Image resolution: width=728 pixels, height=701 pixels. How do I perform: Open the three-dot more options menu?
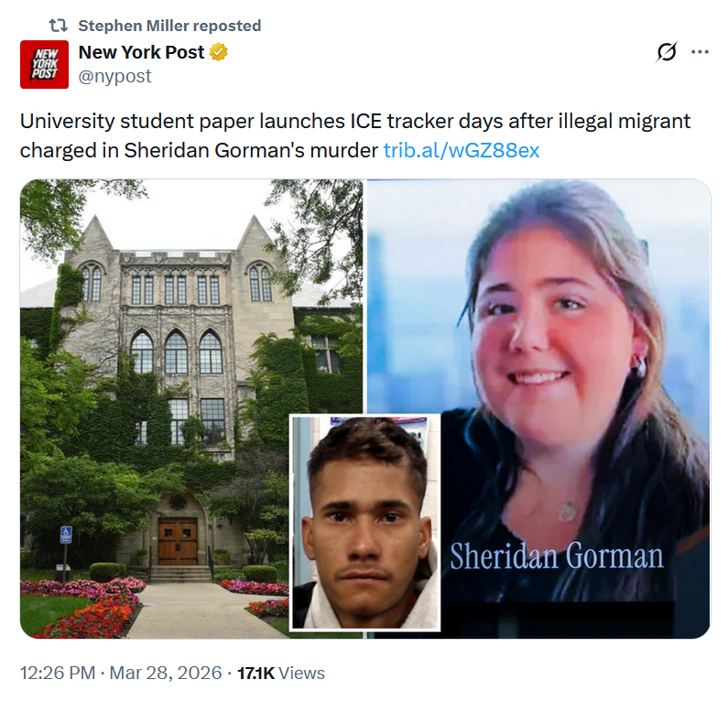point(700,51)
